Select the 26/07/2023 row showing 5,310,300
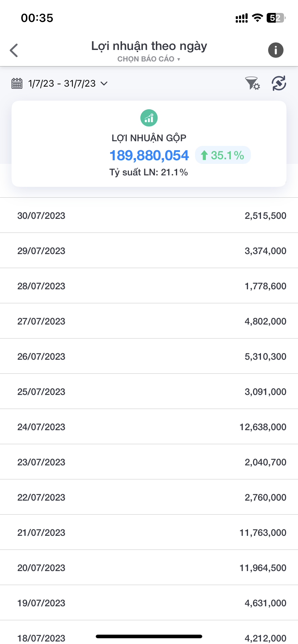The image size is (298, 644). tap(149, 356)
